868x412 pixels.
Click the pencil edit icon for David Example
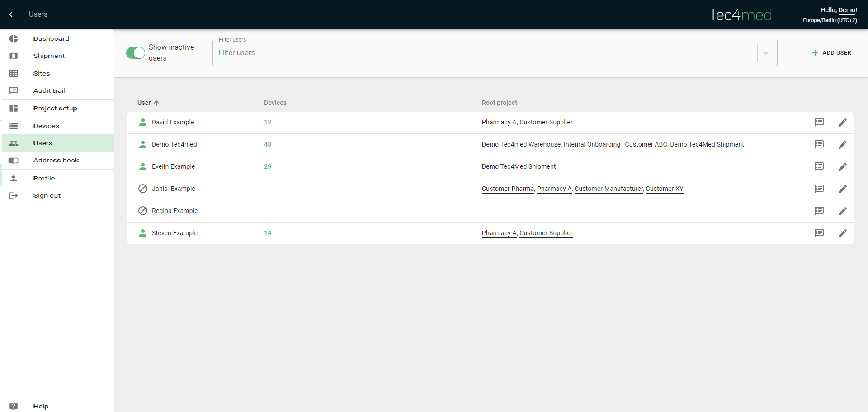pos(842,123)
